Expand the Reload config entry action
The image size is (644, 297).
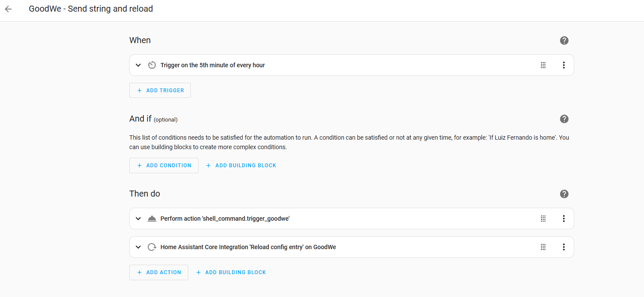[138, 247]
